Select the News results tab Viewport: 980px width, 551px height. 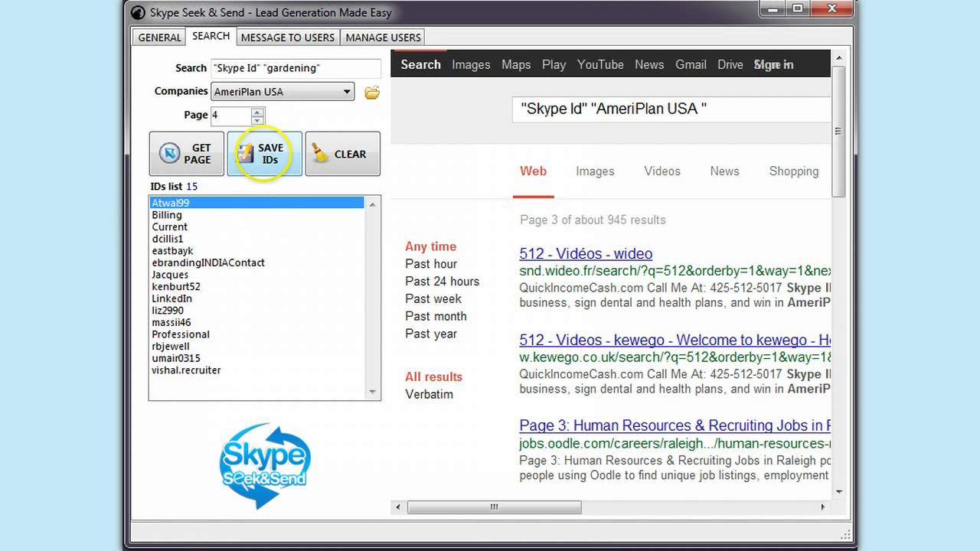(x=724, y=171)
